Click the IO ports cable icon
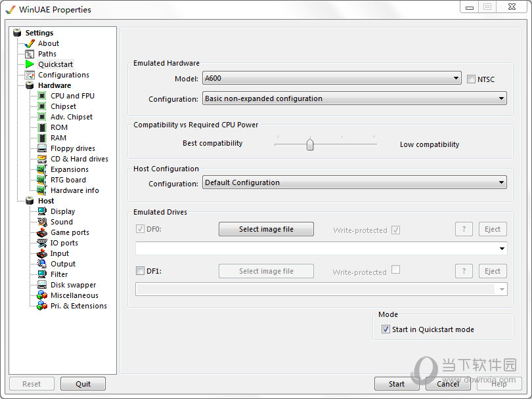 point(42,243)
